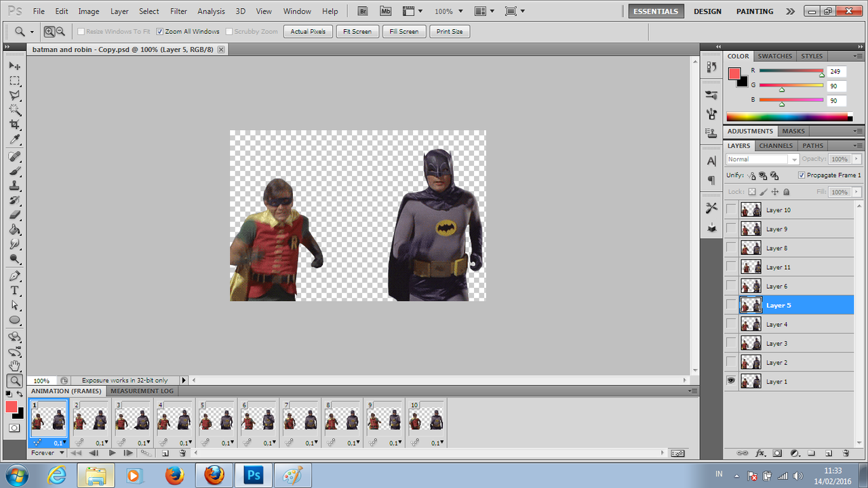Screen dimensions: 868x488
Task: Add a layer mask from Layers panel
Action: [777, 453]
